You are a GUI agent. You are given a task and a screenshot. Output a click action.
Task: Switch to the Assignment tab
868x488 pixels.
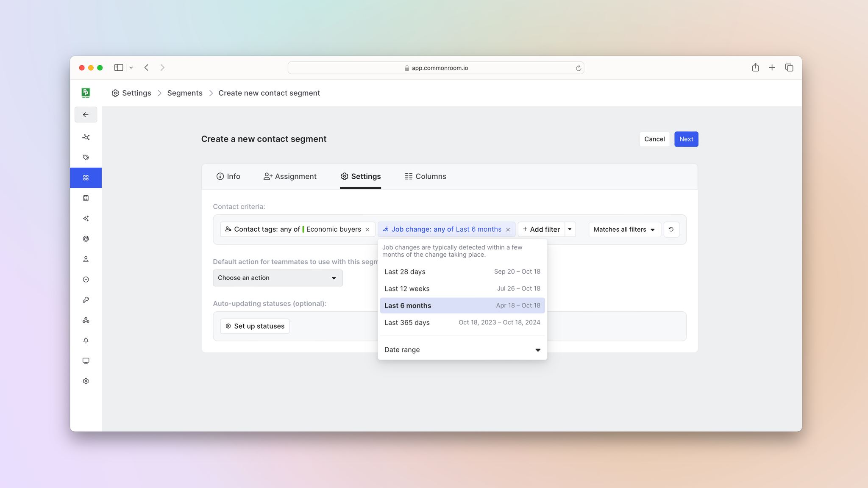(290, 176)
